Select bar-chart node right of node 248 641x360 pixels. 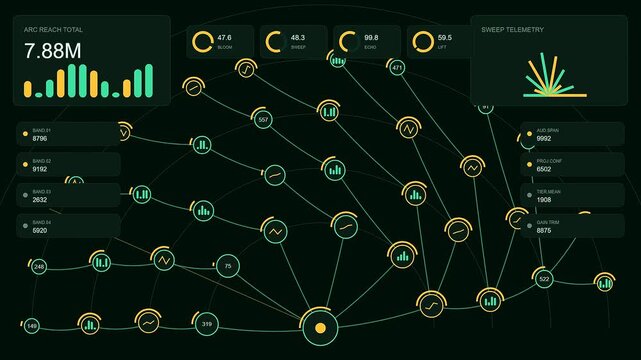[101, 262]
